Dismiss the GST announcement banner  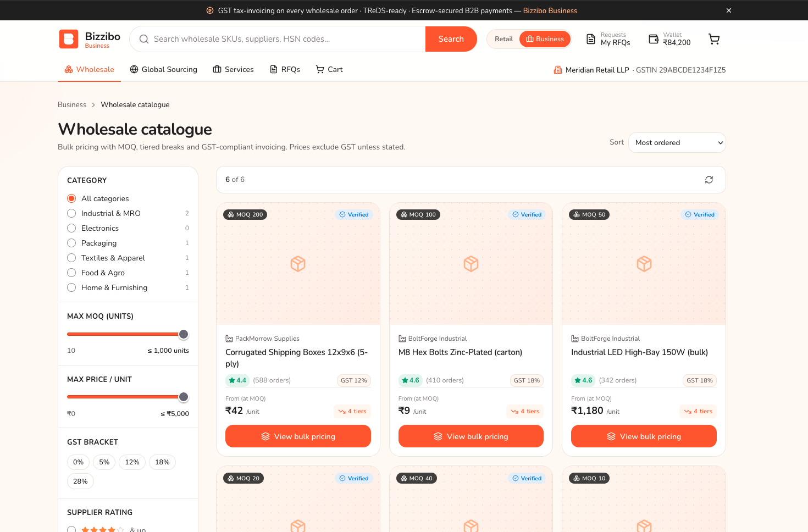[x=729, y=10]
